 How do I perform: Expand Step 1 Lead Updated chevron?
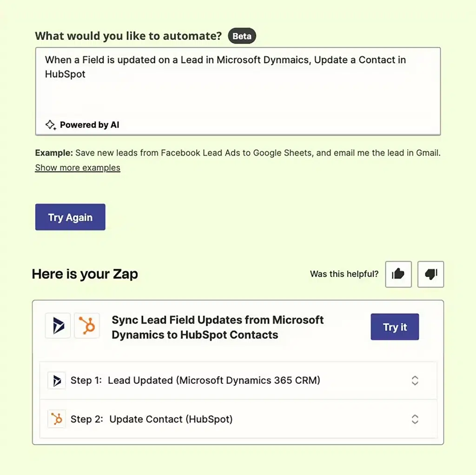pos(415,381)
